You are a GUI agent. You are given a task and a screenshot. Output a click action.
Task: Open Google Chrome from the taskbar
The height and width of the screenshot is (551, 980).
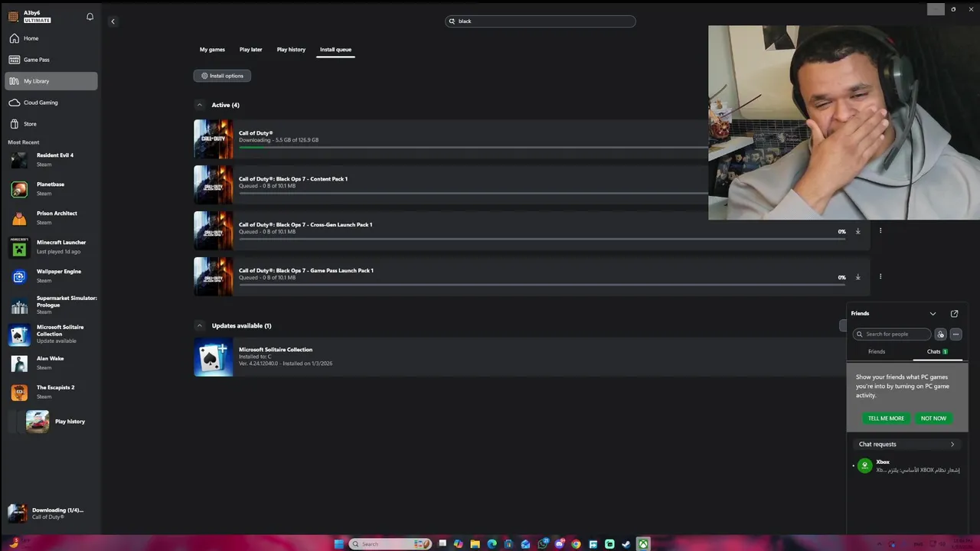tap(576, 544)
